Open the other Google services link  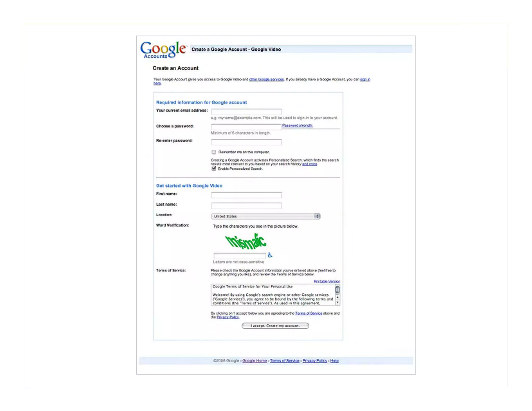point(266,79)
